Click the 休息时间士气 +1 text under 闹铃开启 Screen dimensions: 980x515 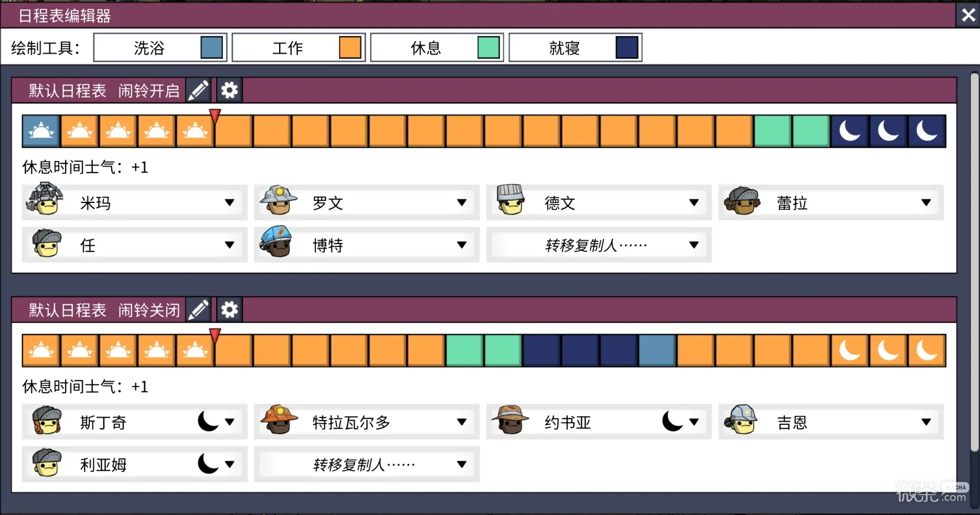(85, 167)
